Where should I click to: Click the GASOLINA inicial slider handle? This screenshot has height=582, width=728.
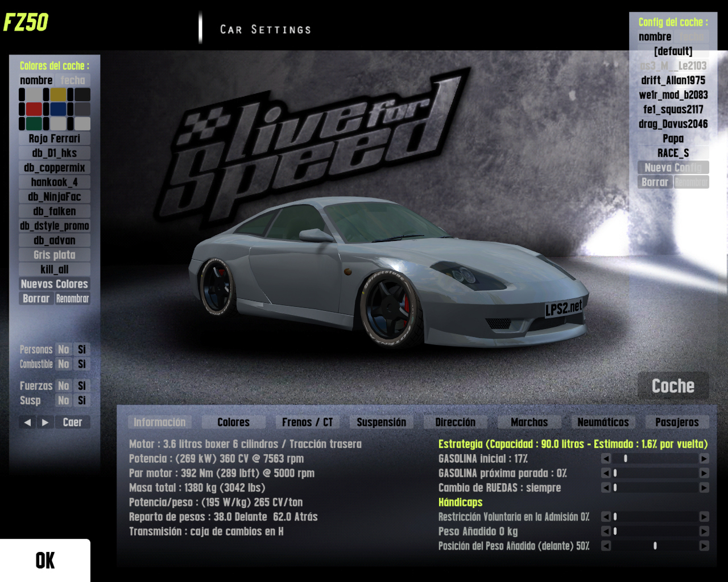626,459
